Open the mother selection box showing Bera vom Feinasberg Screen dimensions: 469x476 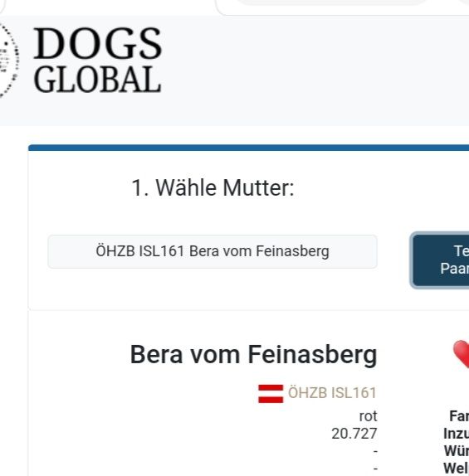pos(213,251)
